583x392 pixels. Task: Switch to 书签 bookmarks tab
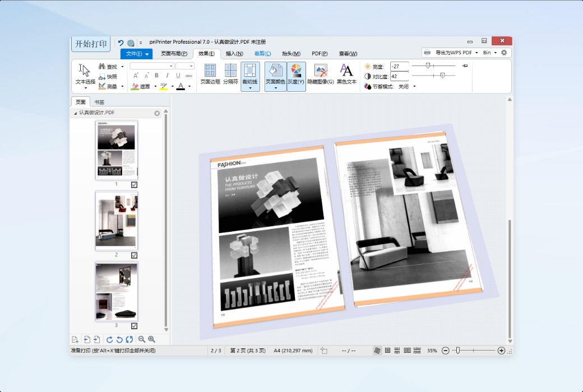(x=99, y=102)
